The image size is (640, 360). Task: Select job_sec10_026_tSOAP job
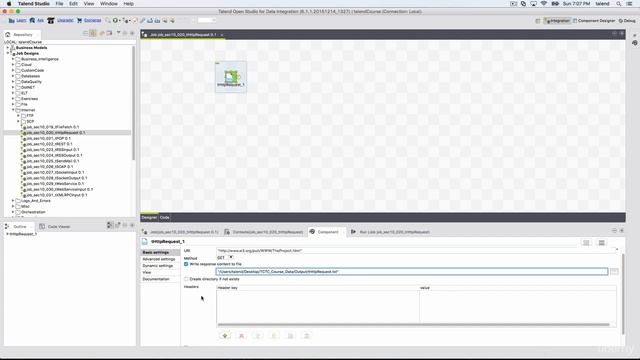pyautogui.click(x=50, y=167)
